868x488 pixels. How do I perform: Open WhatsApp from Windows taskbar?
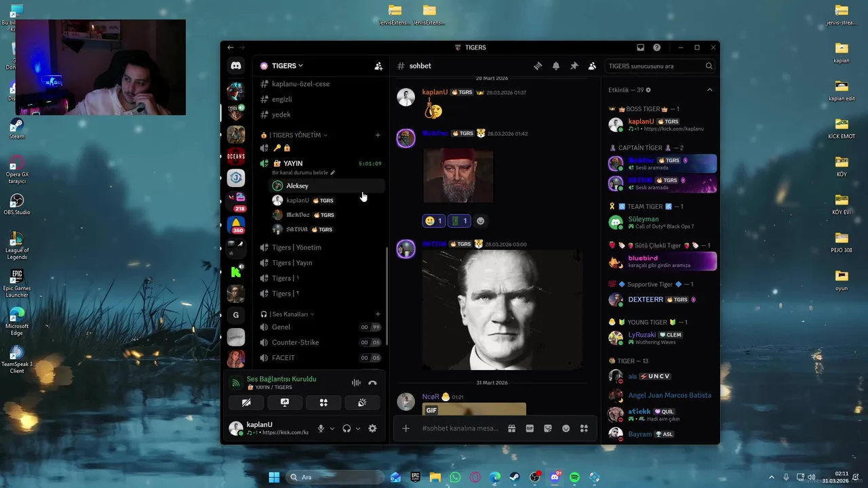455,477
